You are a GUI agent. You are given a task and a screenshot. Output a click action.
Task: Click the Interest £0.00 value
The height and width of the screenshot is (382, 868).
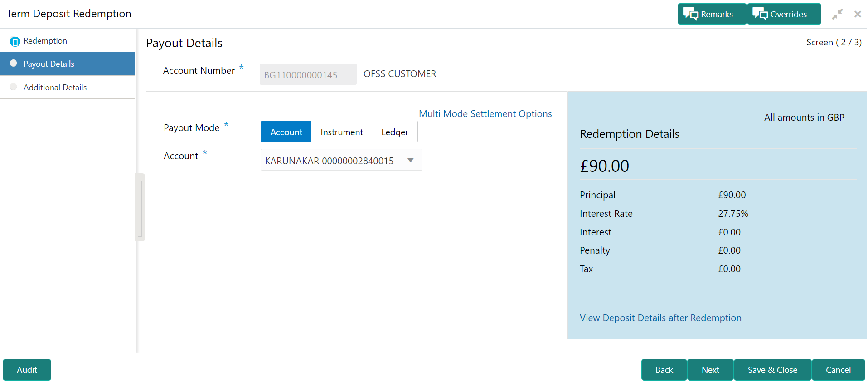(x=729, y=232)
